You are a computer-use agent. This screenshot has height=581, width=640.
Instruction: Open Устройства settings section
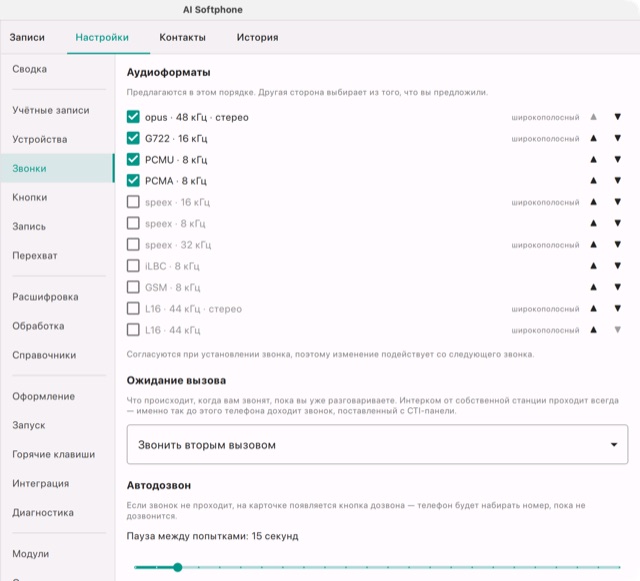pyautogui.click(x=40, y=139)
